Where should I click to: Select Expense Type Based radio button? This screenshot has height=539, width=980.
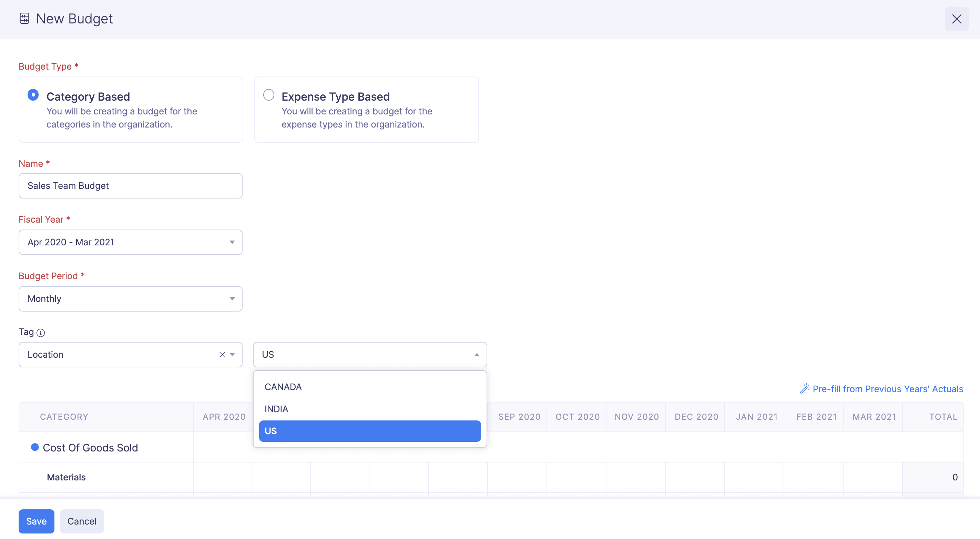[268, 95]
